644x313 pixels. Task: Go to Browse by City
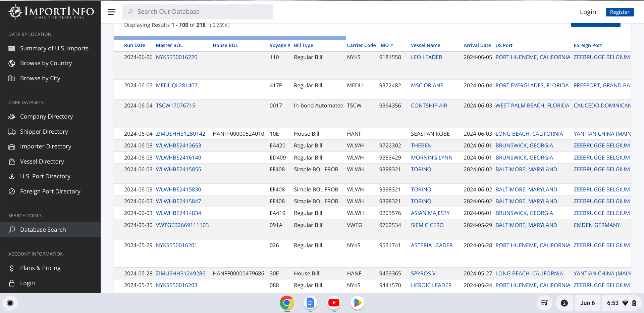point(40,78)
